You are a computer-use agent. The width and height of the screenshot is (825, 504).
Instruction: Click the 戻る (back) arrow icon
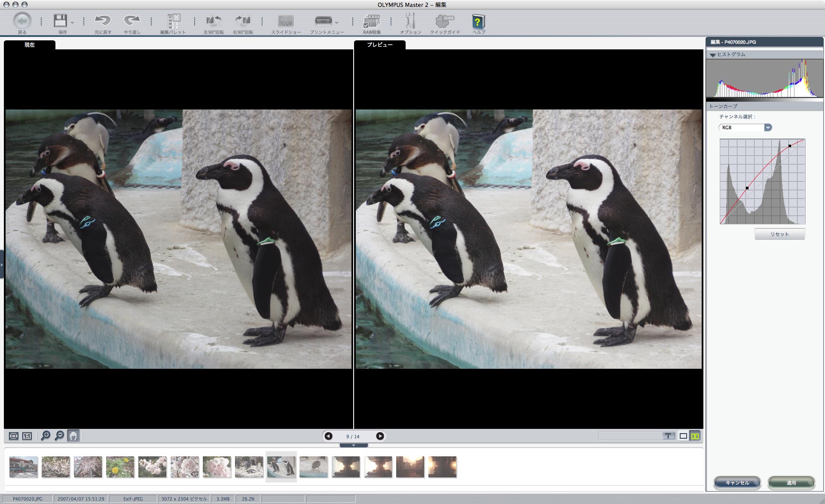[x=22, y=21]
